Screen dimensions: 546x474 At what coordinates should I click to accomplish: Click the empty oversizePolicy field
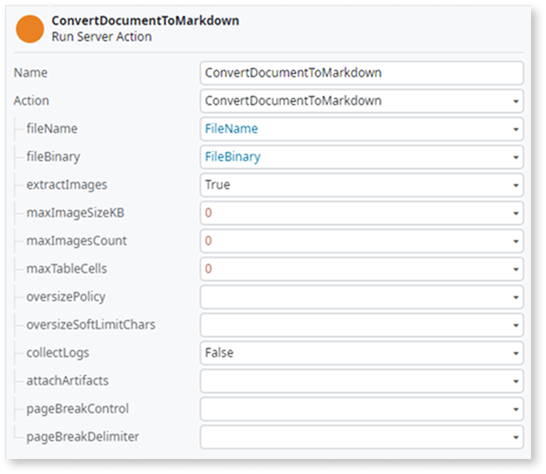point(361,297)
